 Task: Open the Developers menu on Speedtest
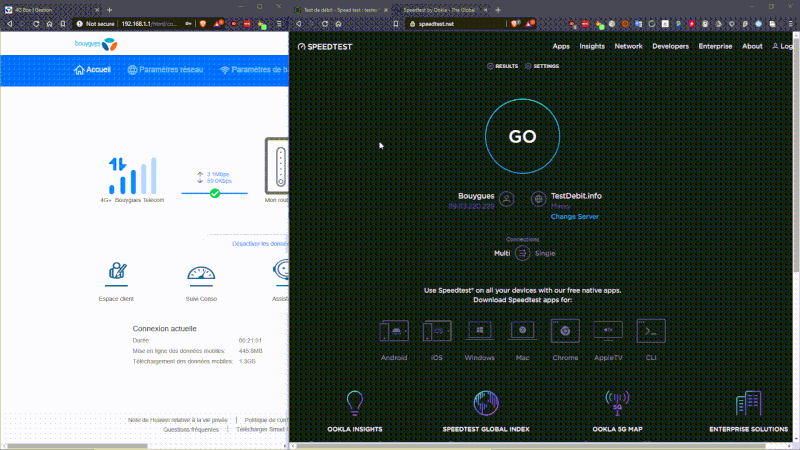[670, 46]
